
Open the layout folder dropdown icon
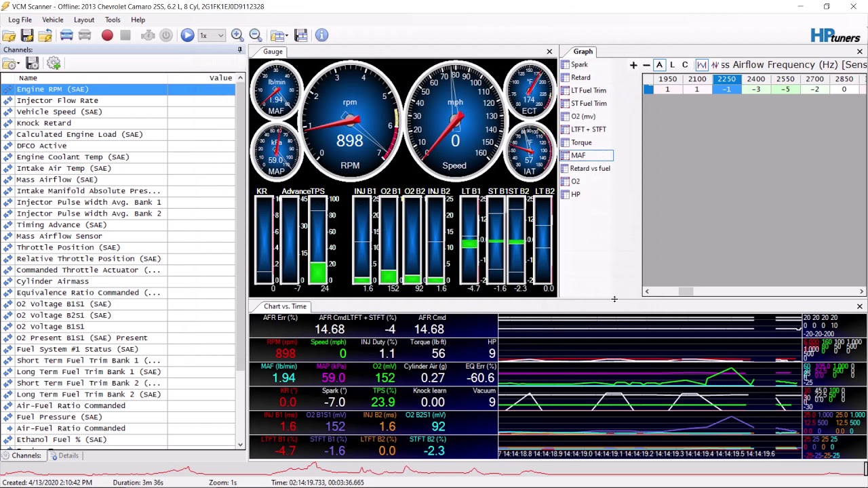click(279, 35)
